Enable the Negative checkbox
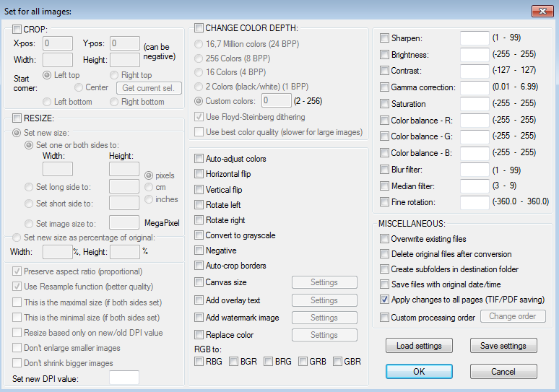The width and height of the screenshot is (559, 392). pos(199,251)
